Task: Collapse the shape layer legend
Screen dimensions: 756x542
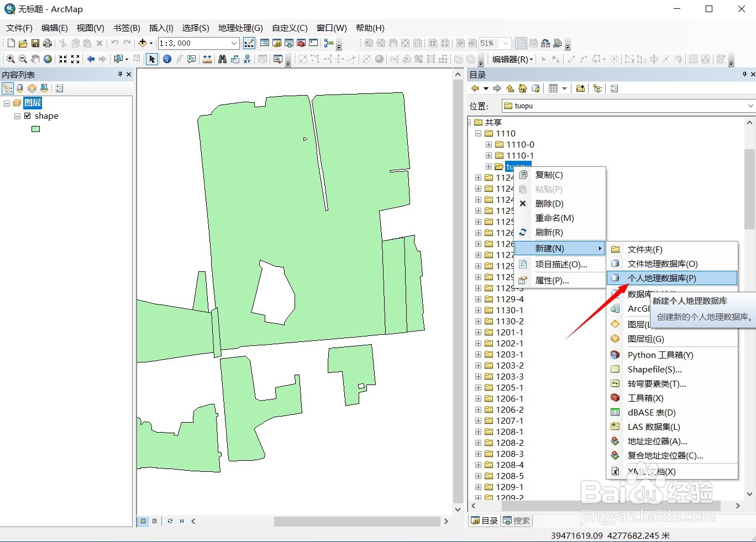Action: point(17,116)
